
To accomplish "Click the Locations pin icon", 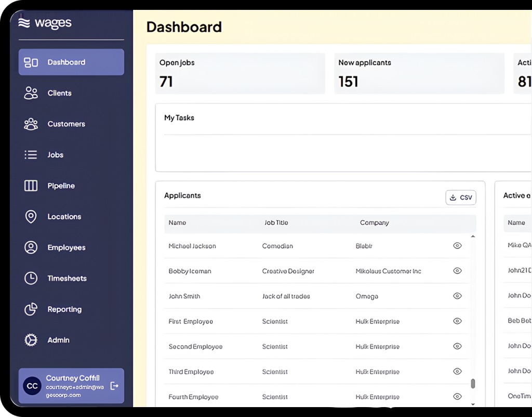I will 31,217.
